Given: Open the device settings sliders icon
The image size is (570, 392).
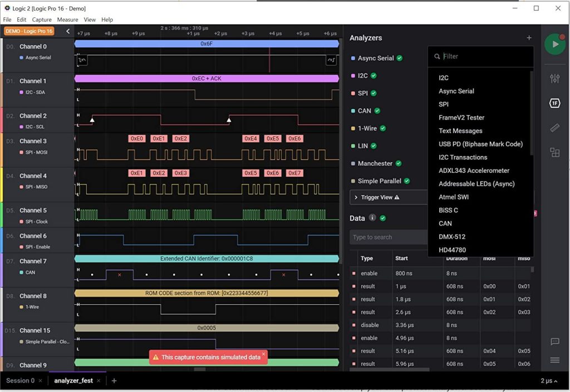Looking at the screenshot, I should [555, 78].
